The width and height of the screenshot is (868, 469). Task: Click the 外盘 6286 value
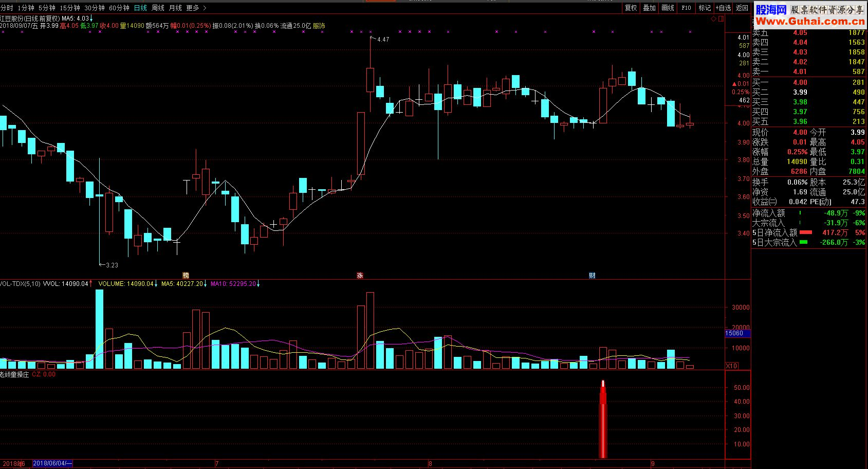(799, 171)
